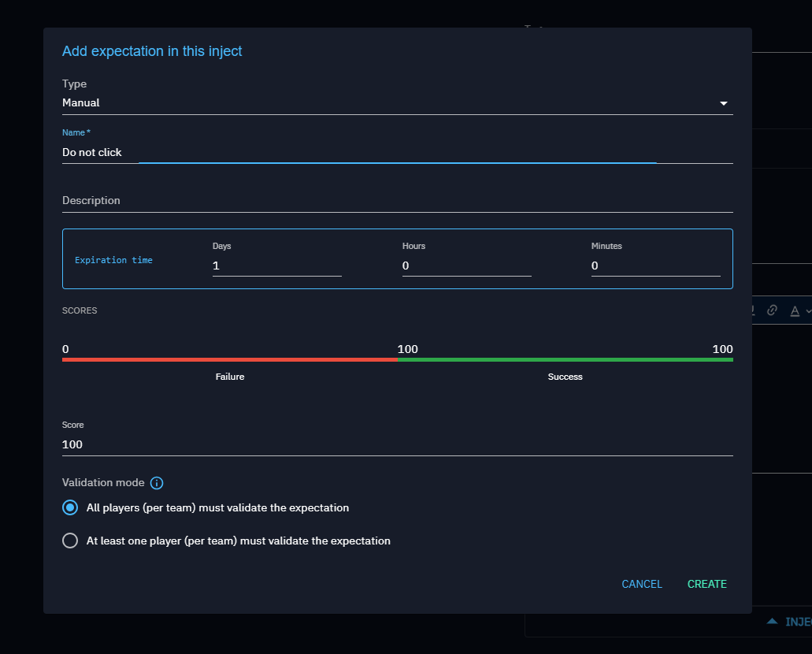This screenshot has width=812, height=654.
Task: Click the Expiration time label area
Action: point(113,258)
